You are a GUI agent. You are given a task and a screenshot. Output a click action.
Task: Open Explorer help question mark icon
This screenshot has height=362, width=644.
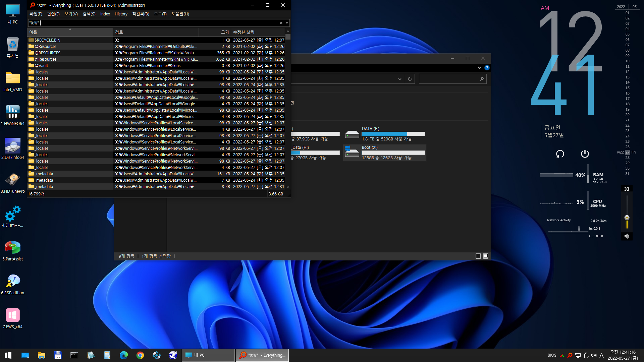click(x=487, y=68)
